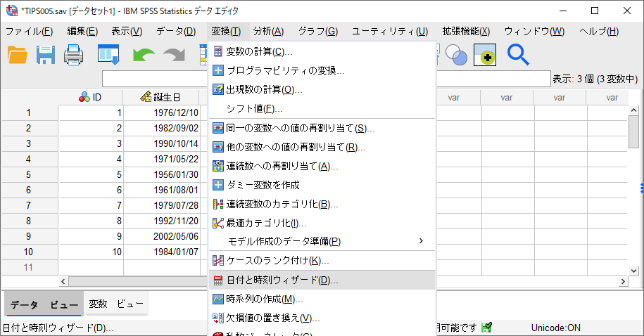
Task: Click the cell value 1990/10/14
Action: pyautogui.click(x=162, y=143)
